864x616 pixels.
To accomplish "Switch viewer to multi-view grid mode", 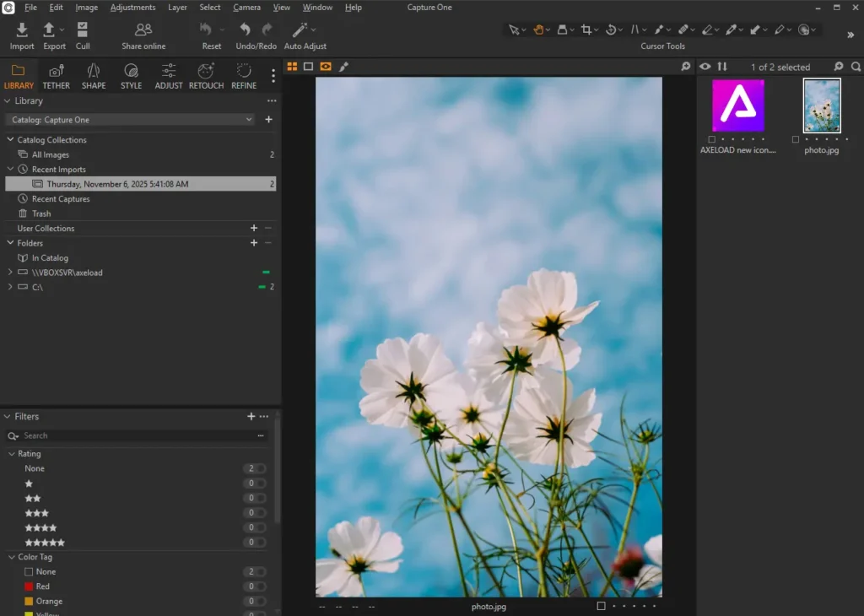I will 291,66.
